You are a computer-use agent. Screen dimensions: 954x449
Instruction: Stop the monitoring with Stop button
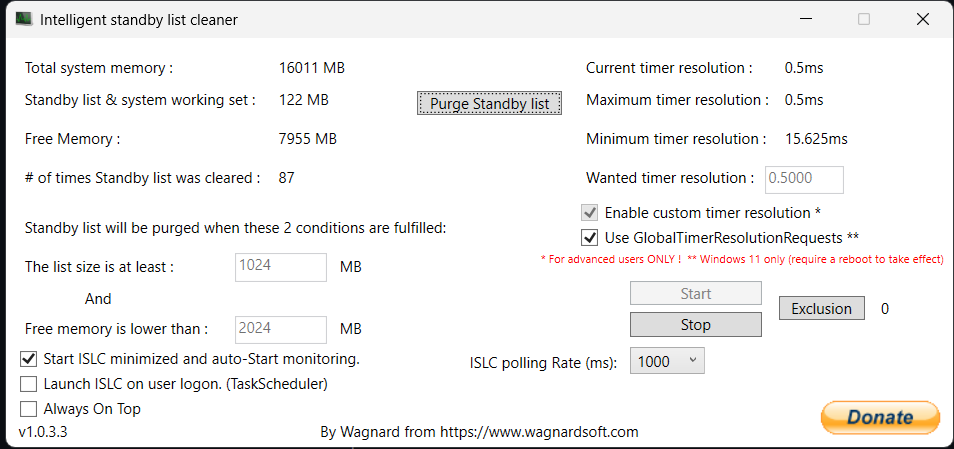tap(695, 325)
